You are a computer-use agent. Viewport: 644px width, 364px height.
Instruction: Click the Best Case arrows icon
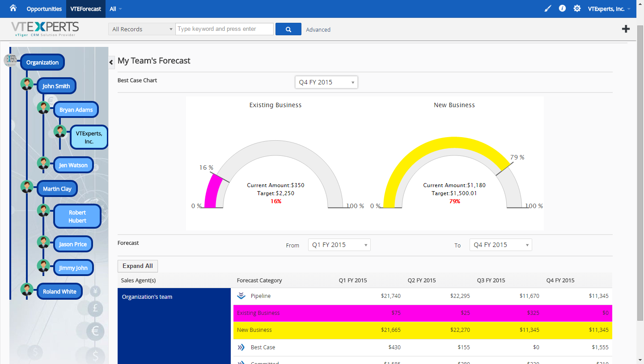(241, 347)
